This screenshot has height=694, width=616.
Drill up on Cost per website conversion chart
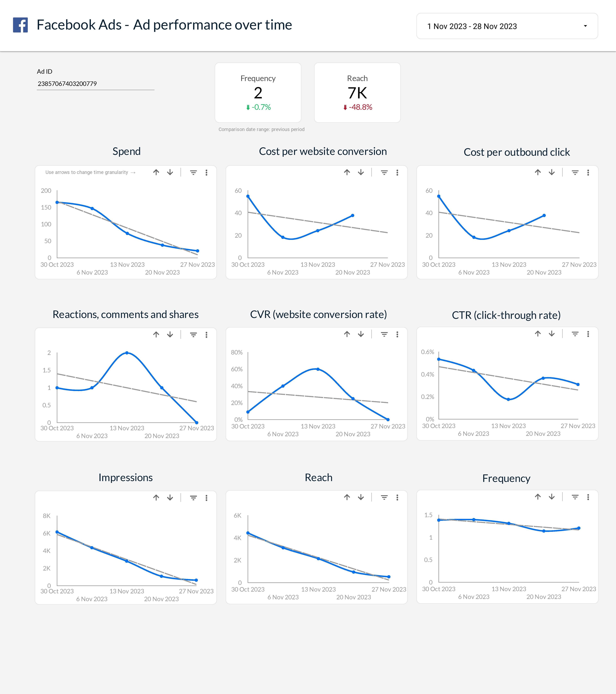coord(347,172)
